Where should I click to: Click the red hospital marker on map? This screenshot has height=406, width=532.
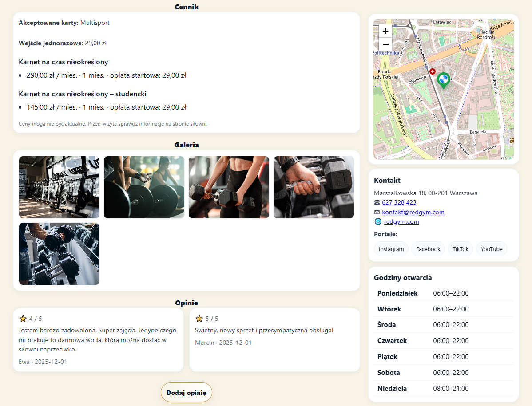(x=433, y=71)
